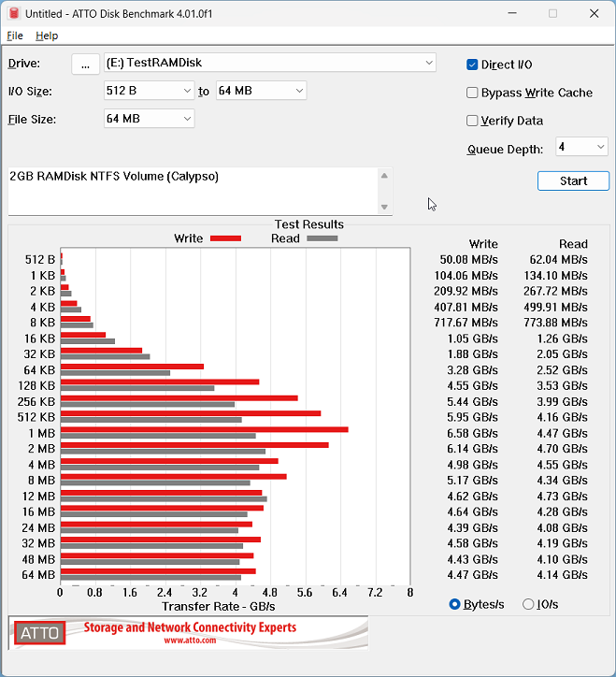Click the Read column header in results
This screenshot has width=616, height=677.
click(573, 244)
